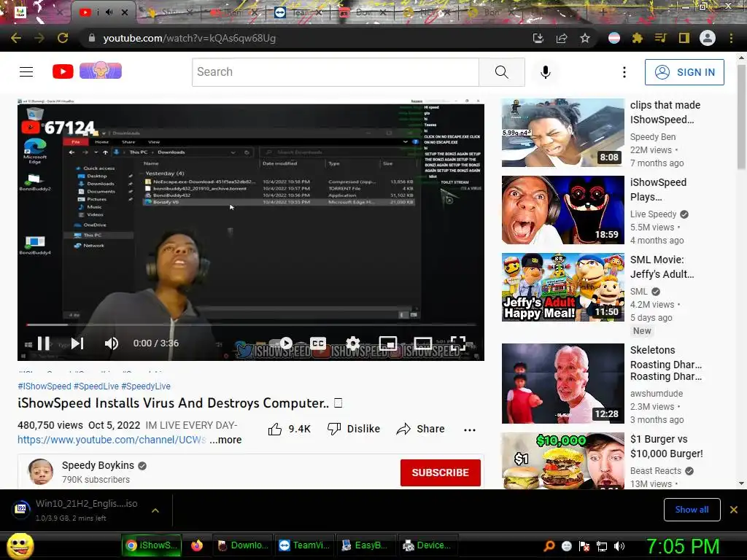Open the media control icon in toolbar
This screenshot has width=747, height=560.
point(660,38)
